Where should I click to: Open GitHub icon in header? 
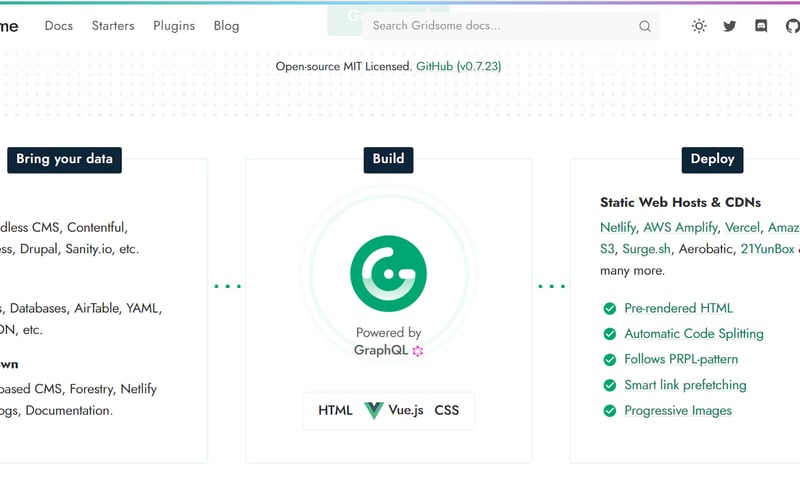coord(792,26)
